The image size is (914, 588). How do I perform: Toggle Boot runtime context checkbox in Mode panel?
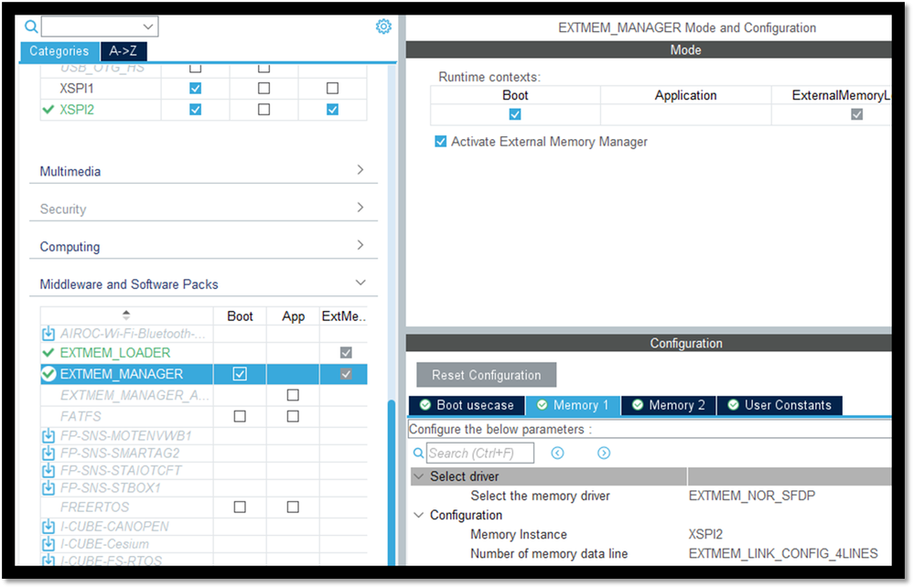tap(515, 114)
